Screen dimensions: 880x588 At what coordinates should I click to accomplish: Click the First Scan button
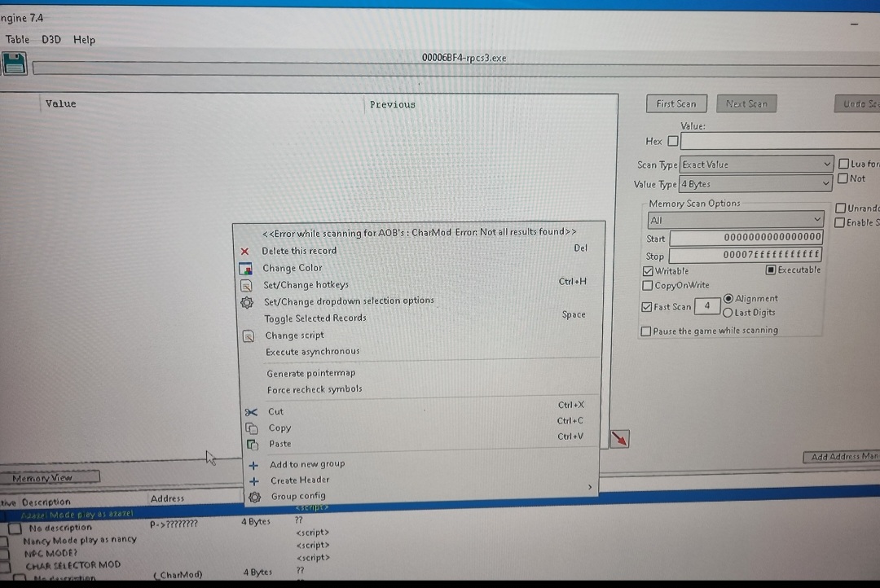tap(676, 103)
